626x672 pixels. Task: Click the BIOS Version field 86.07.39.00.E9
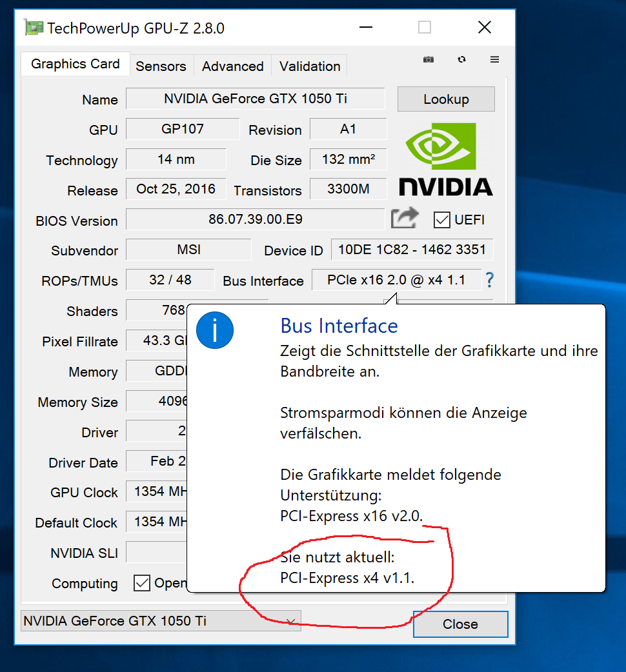click(255, 219)
